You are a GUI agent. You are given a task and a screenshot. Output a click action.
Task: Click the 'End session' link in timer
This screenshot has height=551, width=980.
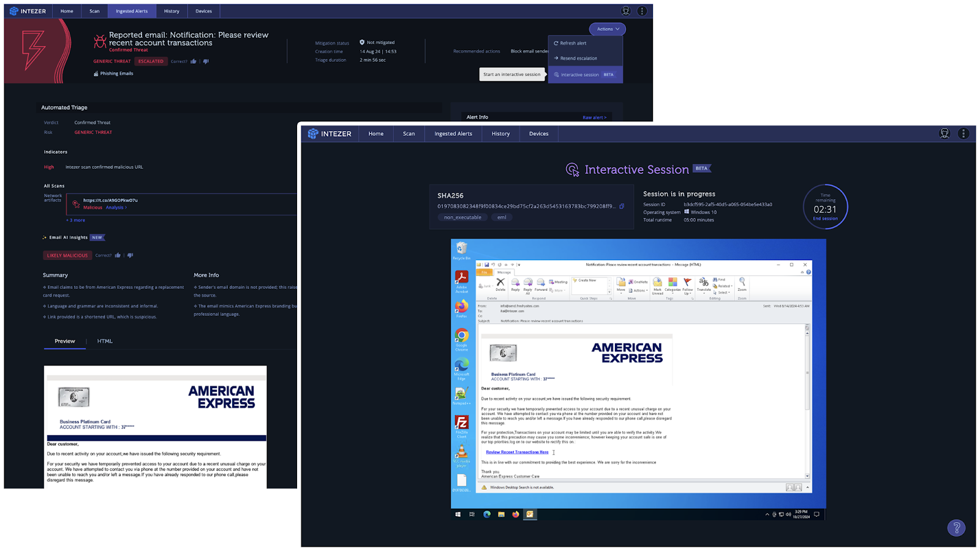pos(825,219)
